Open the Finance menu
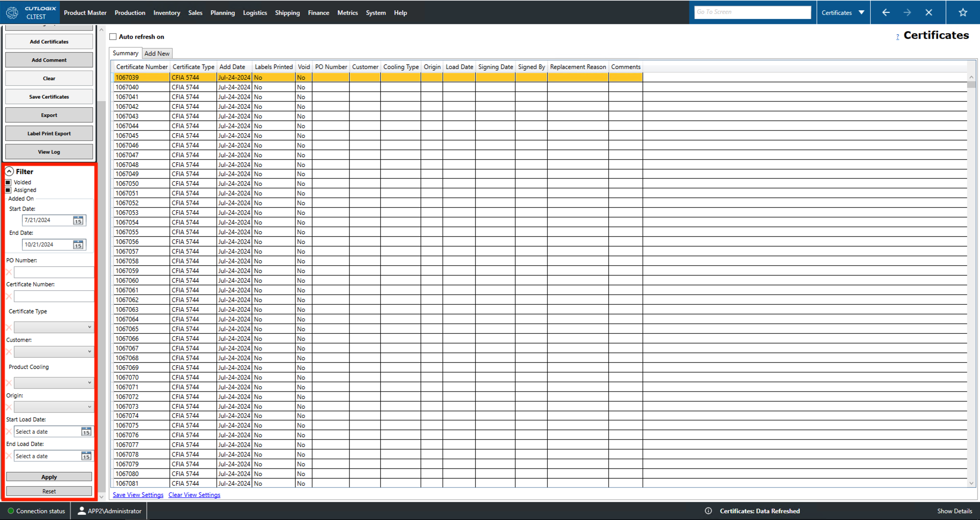 tap(318, 12)
